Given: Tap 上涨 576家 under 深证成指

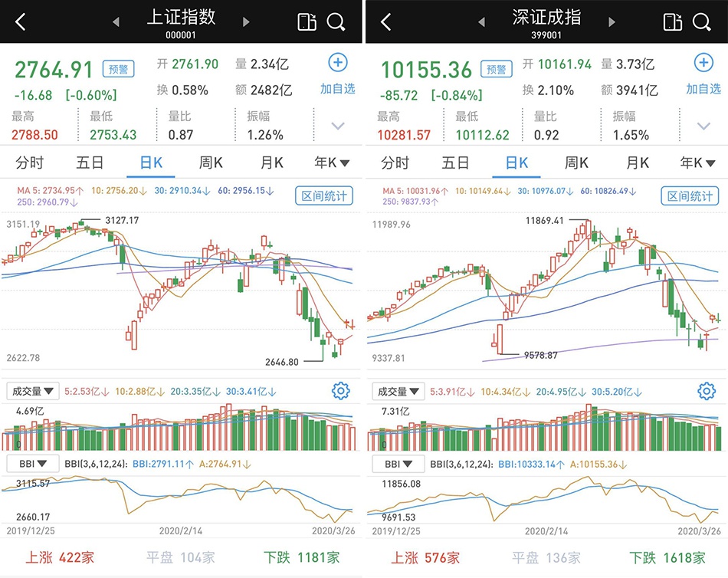Looking at the screenshot, I should (425, 557).
